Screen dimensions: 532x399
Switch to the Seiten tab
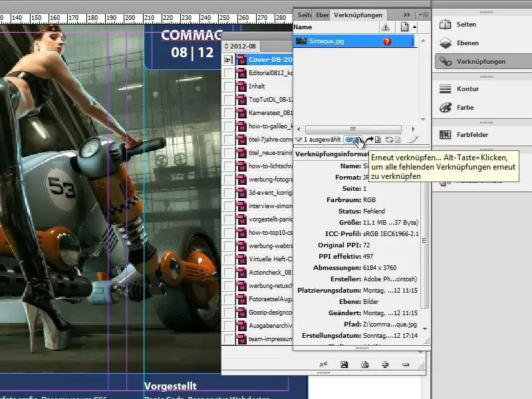[x=304, y=15]
